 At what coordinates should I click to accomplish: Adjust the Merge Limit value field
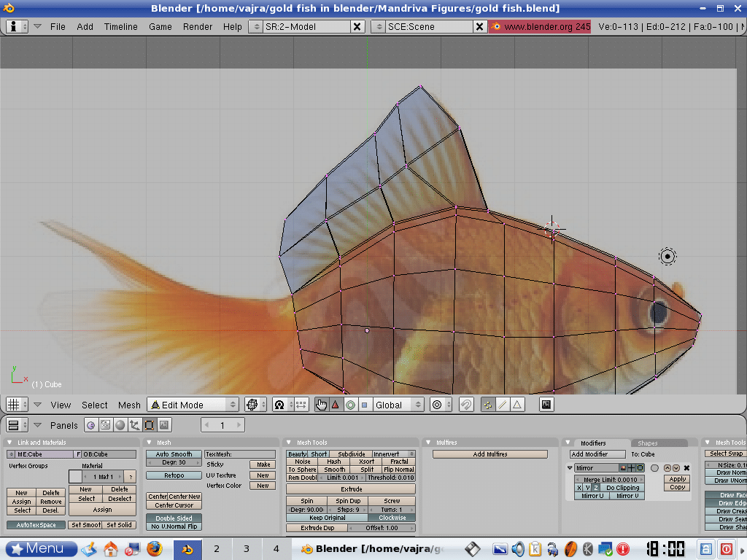pyautogui.click(x=610, y=479)
